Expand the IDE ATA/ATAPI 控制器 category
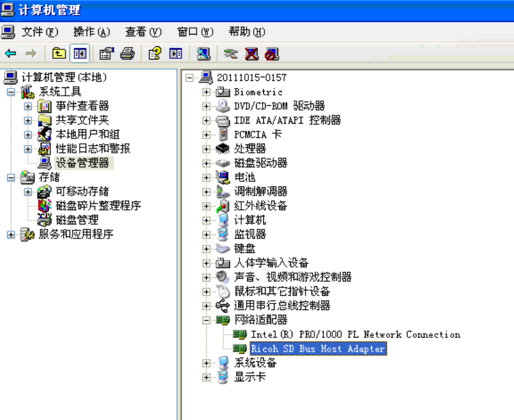This screenshot has height=420, width=514. (206, 121)
